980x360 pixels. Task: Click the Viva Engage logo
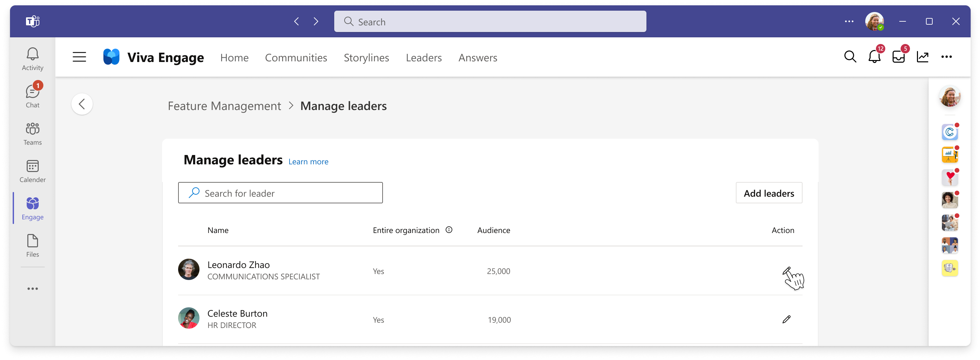pos(111,57)
